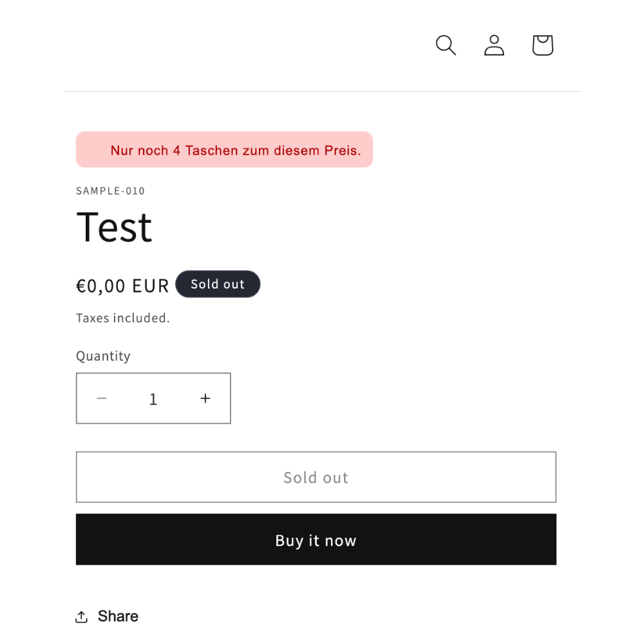This screenshot has width=644, height=644.
Task: Click the word 'Preis.' in banner
Action: click(343, 150)
